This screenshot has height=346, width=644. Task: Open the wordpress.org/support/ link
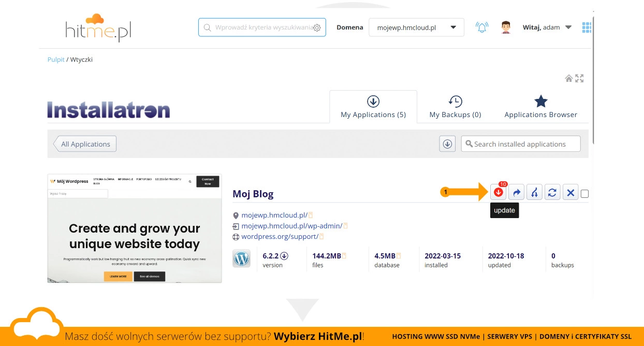280,237
